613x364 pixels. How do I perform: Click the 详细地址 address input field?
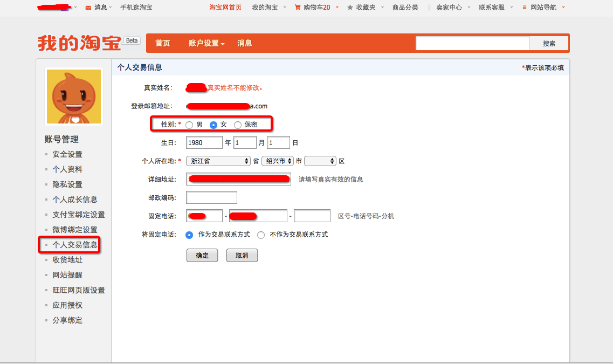point(238,179)
